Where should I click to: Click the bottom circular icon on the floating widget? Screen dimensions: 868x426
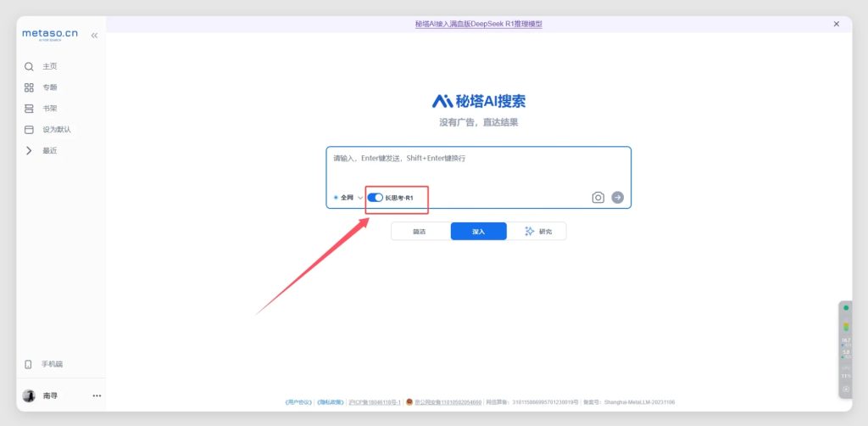pos(846,390)
